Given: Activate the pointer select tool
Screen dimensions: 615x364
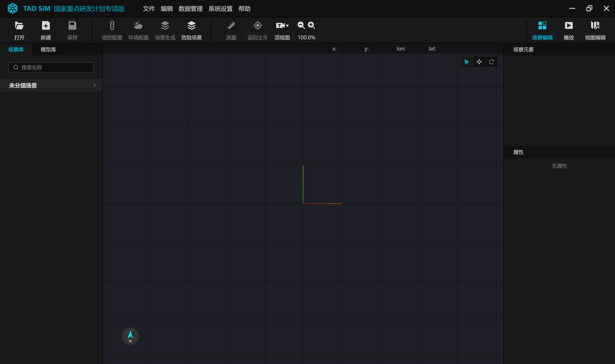Looking at the screenshot, I should click(x=467, y=62).
